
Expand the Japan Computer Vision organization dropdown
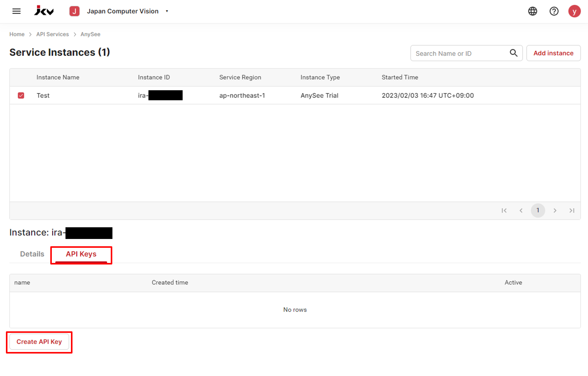tap(167, 11)
